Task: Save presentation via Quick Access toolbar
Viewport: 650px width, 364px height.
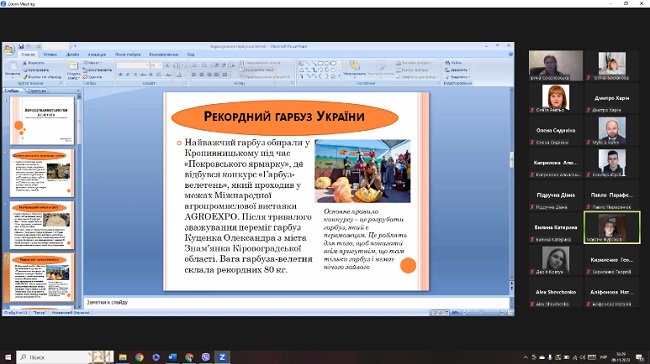Action: pos(21,46)
